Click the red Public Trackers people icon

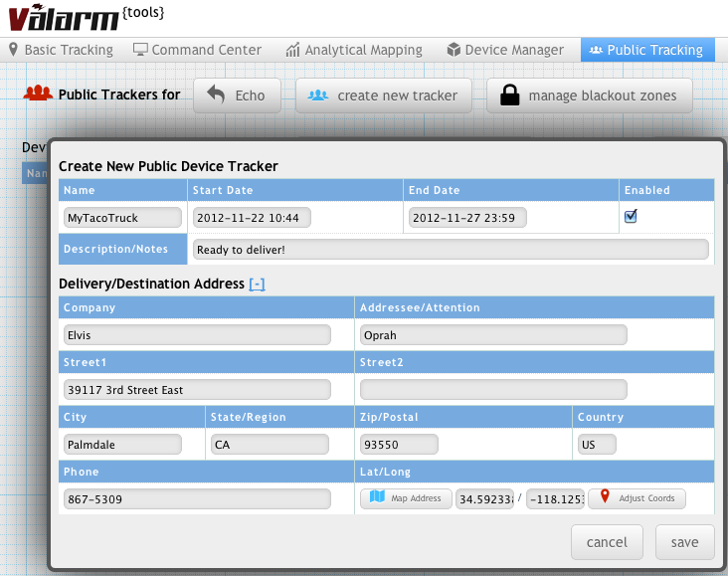click(x=38, y=95)
